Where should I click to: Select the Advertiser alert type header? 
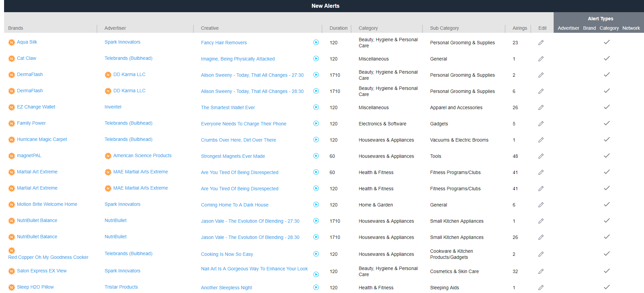pyautogui.click(x=568, y=28)
